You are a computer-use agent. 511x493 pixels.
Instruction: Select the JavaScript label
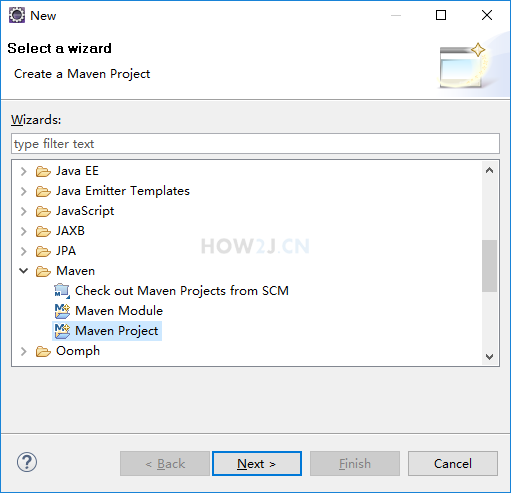[x=85, y=211]
